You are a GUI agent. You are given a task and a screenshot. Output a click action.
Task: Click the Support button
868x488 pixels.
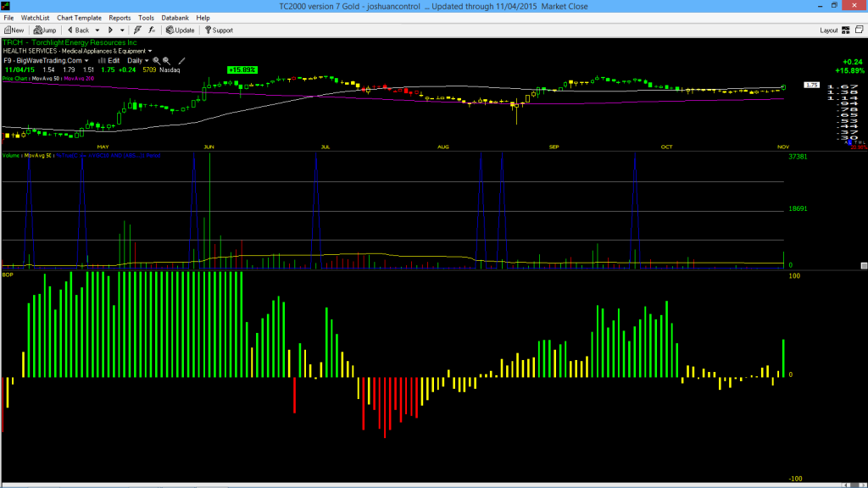pyautogui.click(x=220, y=30)
